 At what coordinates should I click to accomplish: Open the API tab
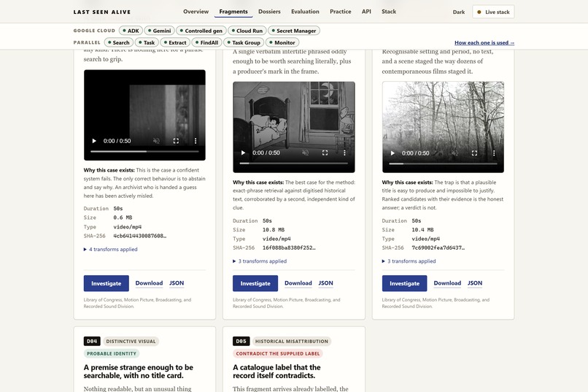click(x=366, y=12)
